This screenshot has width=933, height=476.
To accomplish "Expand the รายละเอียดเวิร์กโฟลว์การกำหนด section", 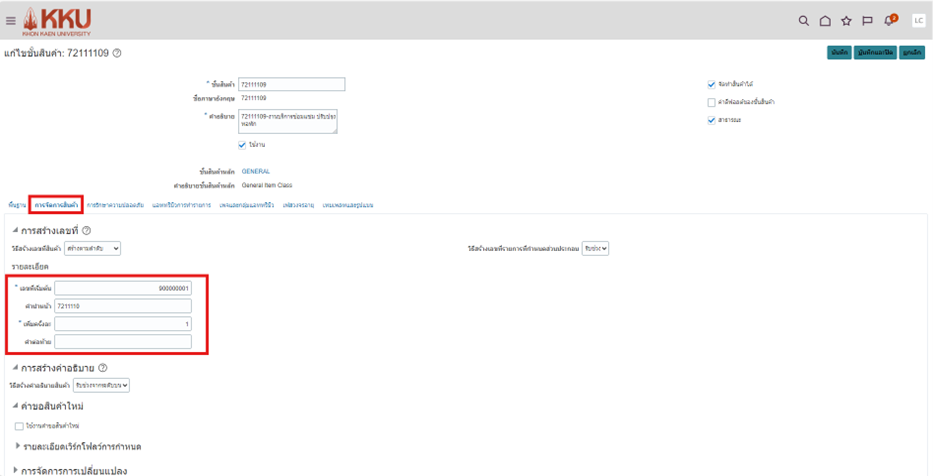I will point(17,446).
